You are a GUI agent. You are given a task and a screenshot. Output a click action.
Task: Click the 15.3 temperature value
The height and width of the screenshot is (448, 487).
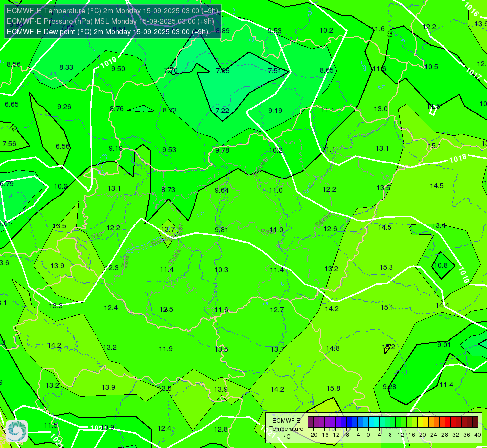click(x=386, y=267)
